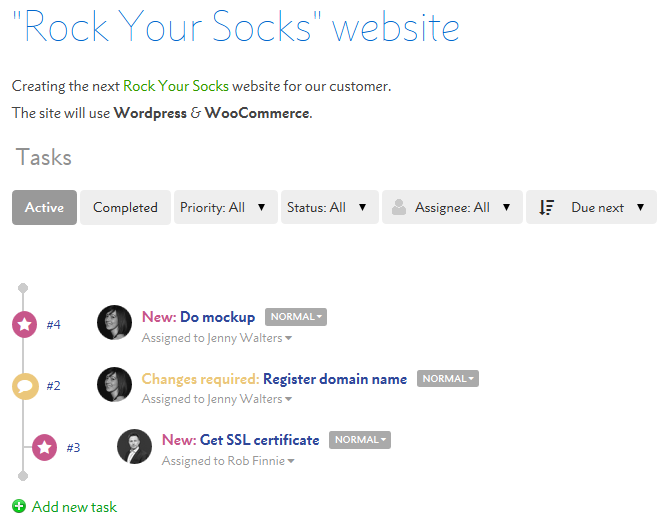Open the Get SSL certificate task
Screen dimensions: 671x529
coord(259,440)
